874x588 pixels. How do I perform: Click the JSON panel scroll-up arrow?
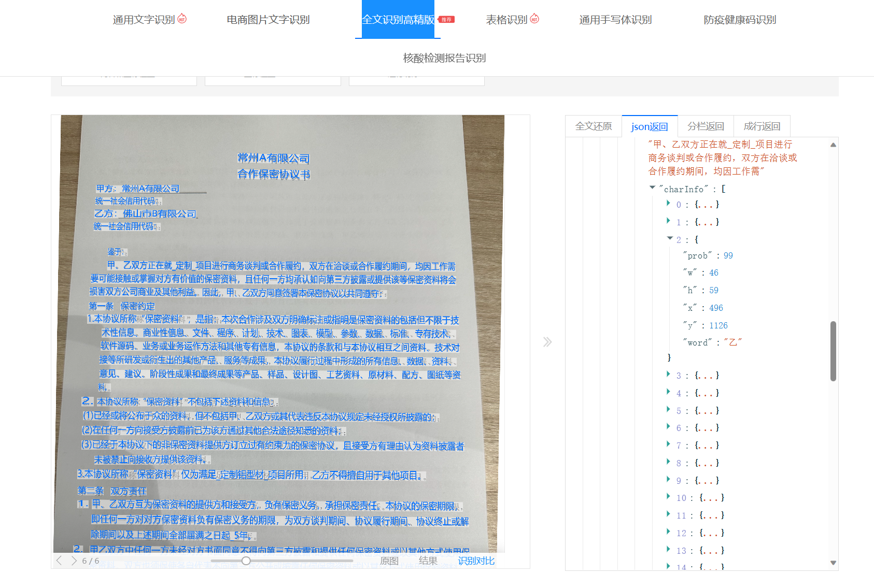pos(833,145)
